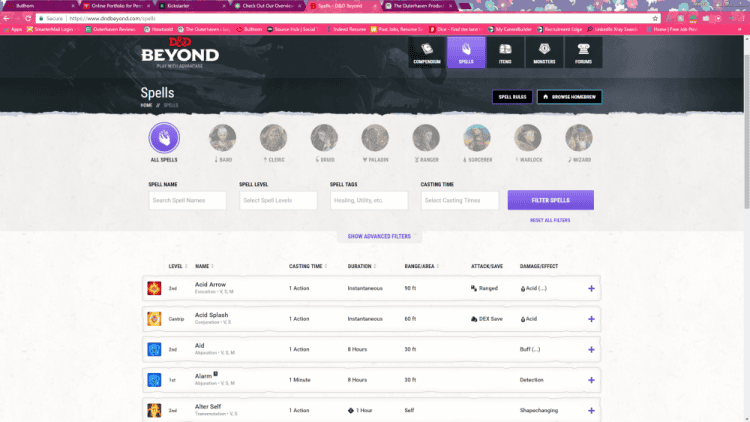This screenshot has width=750, height=422.
Task: Expand the Aid row plus icon
Action: click(591, 350)
